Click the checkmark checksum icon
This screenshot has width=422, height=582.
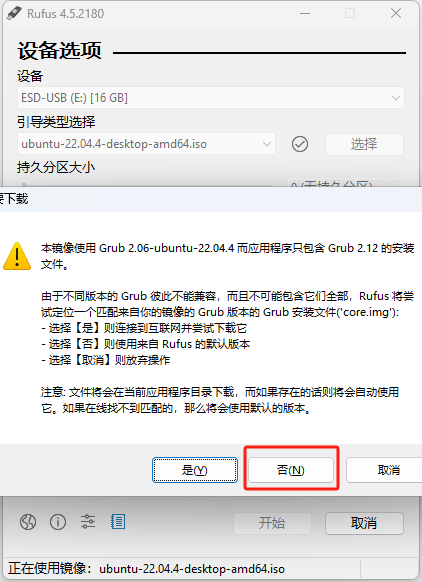click(300, 144)
